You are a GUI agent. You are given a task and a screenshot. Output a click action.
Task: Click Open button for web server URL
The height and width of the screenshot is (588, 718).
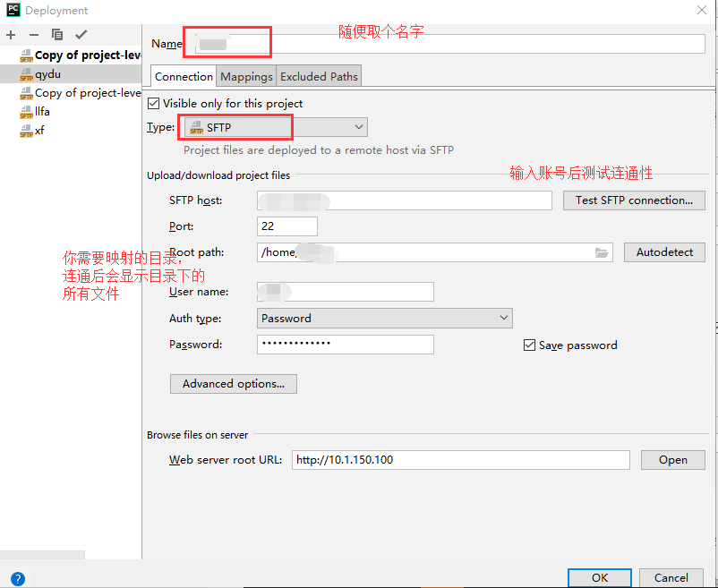pyautogui.click(x=672, y=460)
